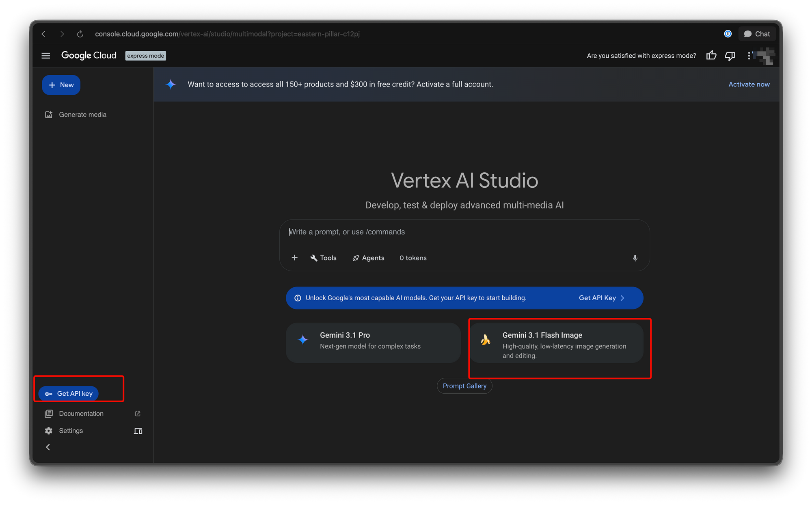Click the 0 tokens counter

point(413,258)
